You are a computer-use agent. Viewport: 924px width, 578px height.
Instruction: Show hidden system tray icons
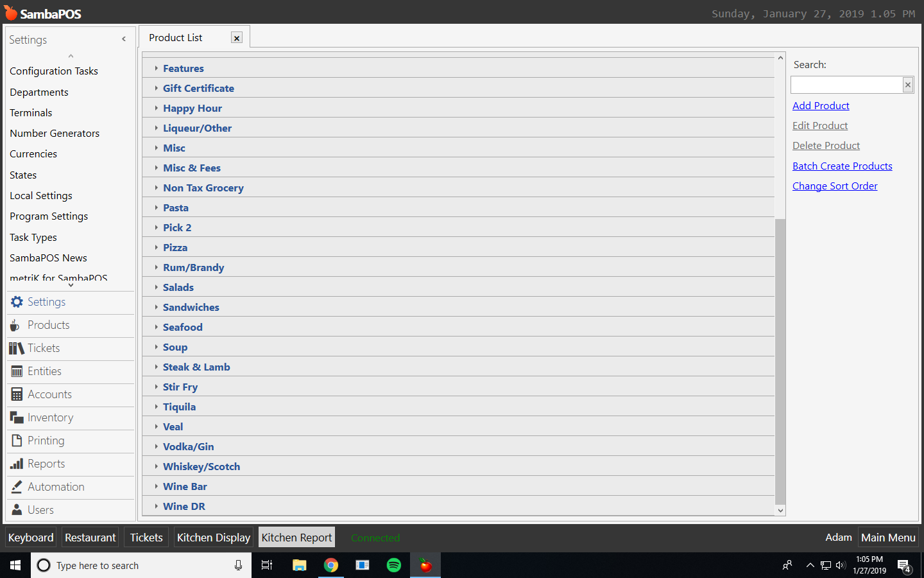(810, 565)
